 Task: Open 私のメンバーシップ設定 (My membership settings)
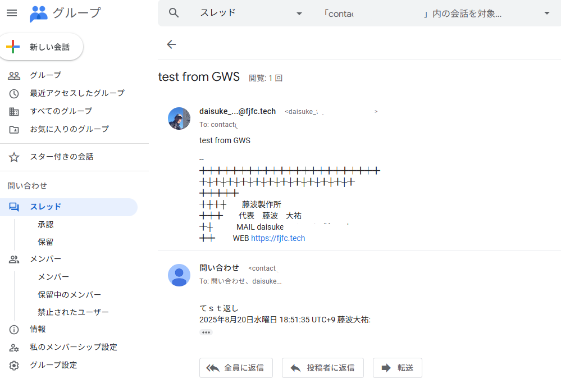tap(73, 347)
